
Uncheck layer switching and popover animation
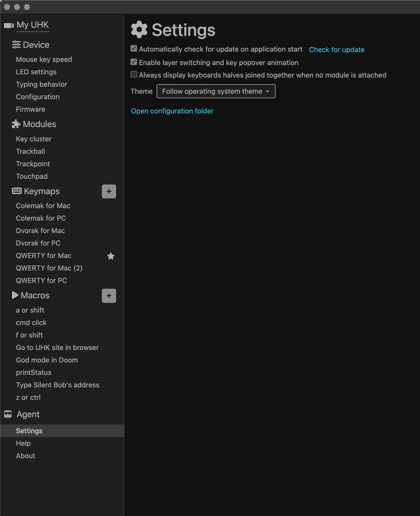[x=134, y=62]
